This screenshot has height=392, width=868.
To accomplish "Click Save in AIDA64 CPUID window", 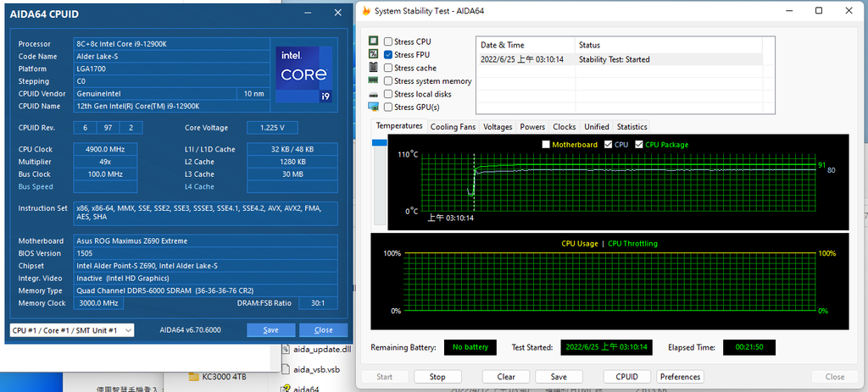I will pyautogui.click(x=270, y=330).
